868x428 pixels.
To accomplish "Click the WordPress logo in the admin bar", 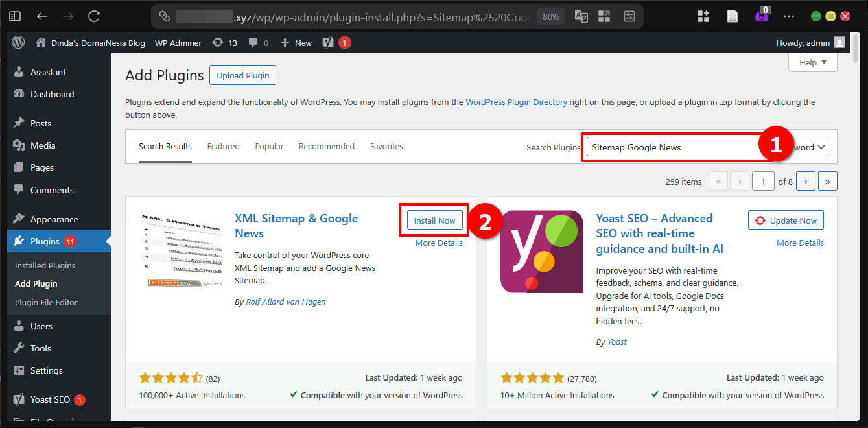I will [18, 43].
